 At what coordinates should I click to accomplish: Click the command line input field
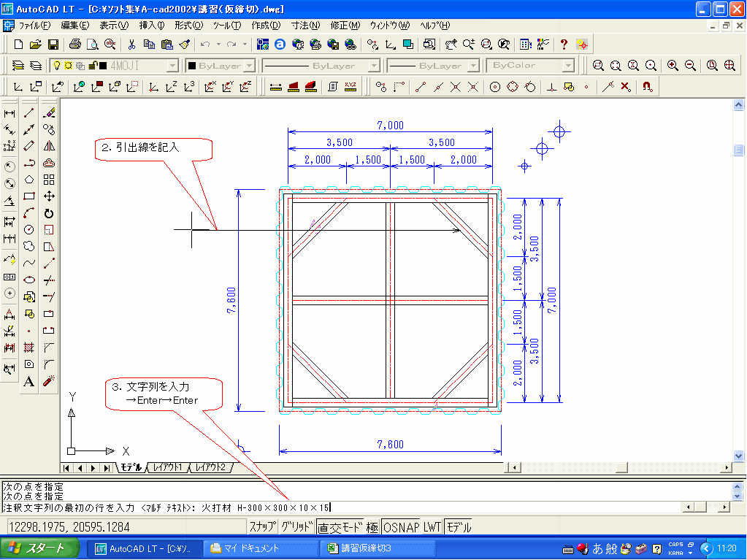(343, 507)
